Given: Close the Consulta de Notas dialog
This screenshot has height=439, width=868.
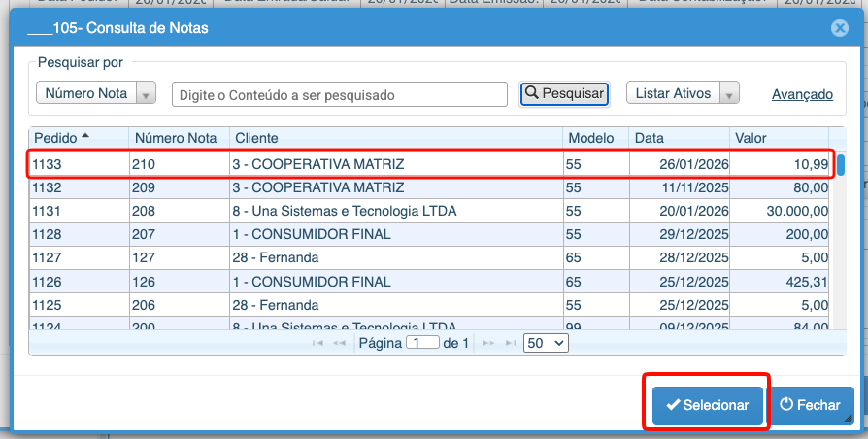Looking at the screenshot, I should coord(840,29).
